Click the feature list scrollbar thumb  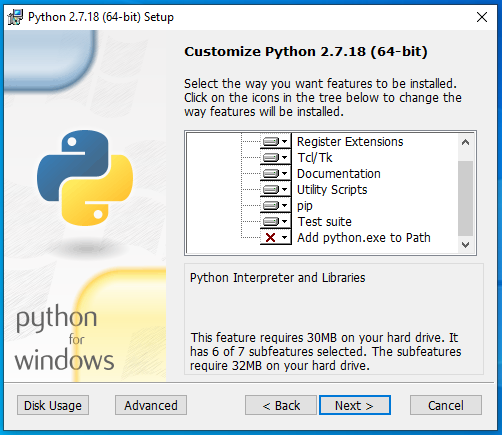[x=466, y=198]
